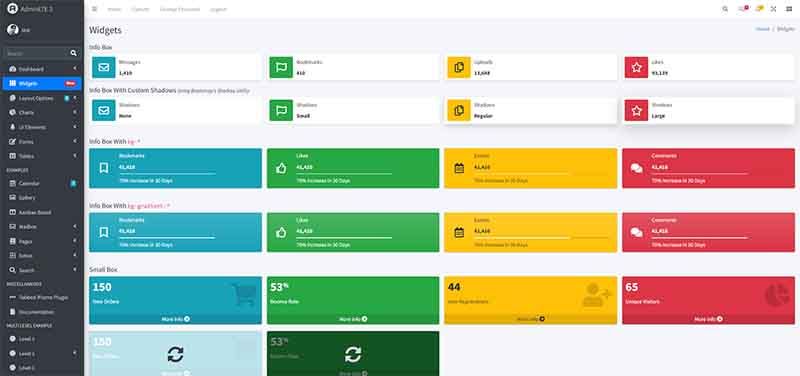
Task: Expand the Layout Options sidebar menu
Action: point(42,98)
